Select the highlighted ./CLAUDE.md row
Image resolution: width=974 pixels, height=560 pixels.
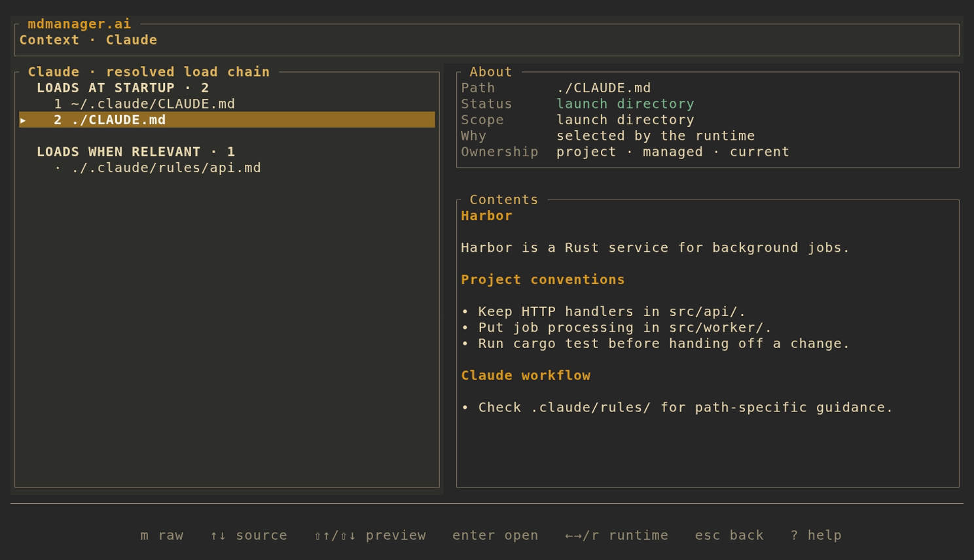tap(227, 120)
